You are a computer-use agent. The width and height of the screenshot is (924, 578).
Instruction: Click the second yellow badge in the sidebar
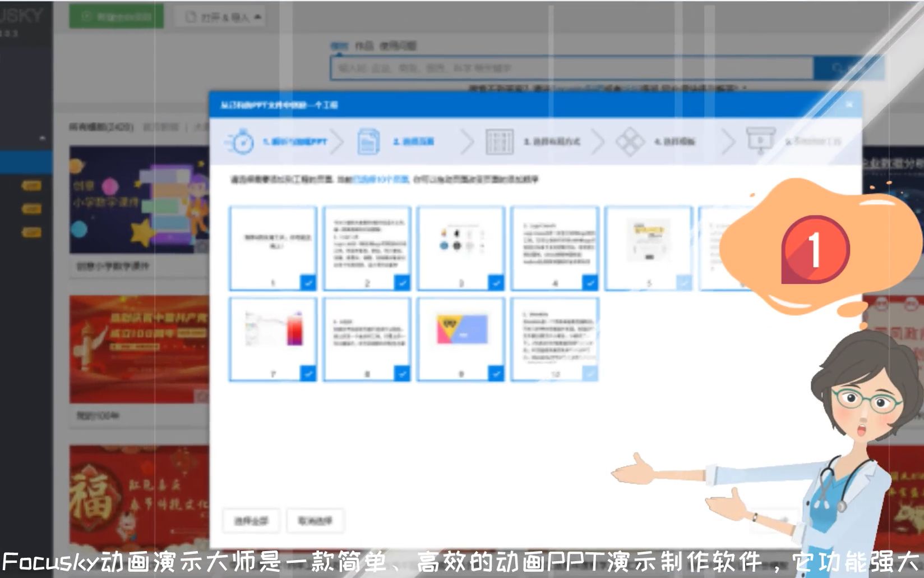coord(31,209)
